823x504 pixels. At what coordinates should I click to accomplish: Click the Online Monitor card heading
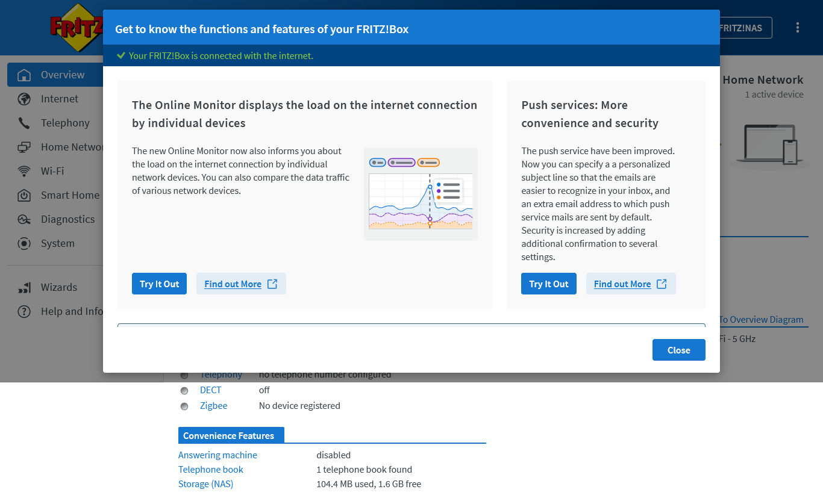point(305,114)
